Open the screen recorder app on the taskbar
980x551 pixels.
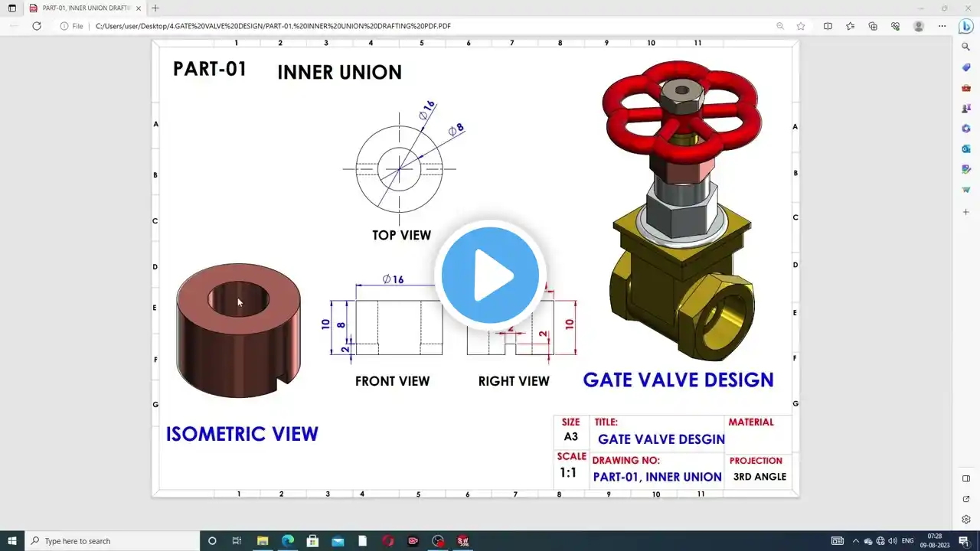click(413, 541)
